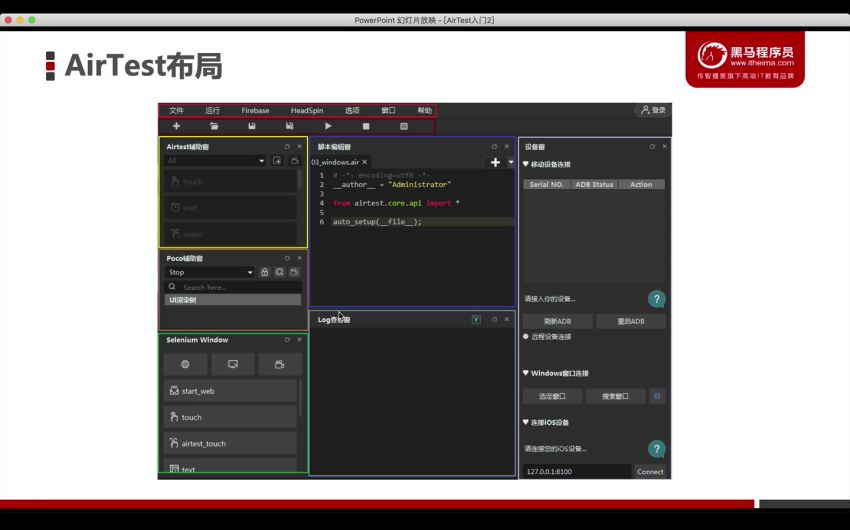Click the airtest_touch Selenium command

[230, 443]
